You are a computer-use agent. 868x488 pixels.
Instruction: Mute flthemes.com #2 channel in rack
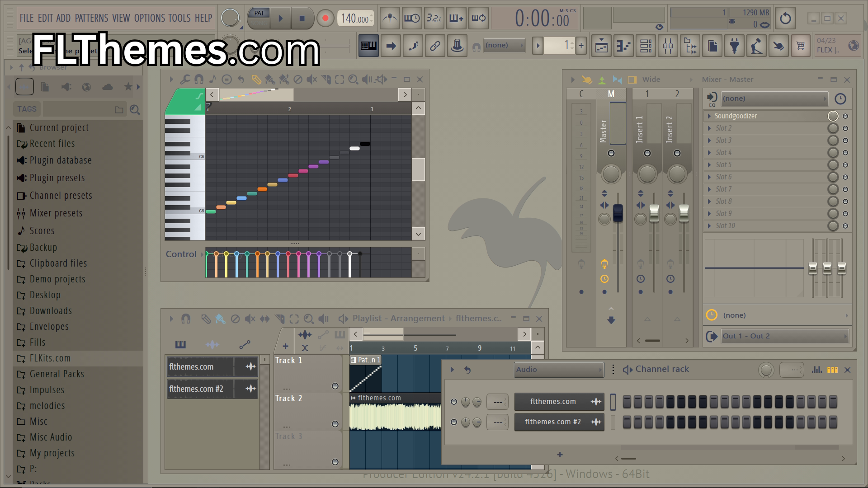(454, 422)
